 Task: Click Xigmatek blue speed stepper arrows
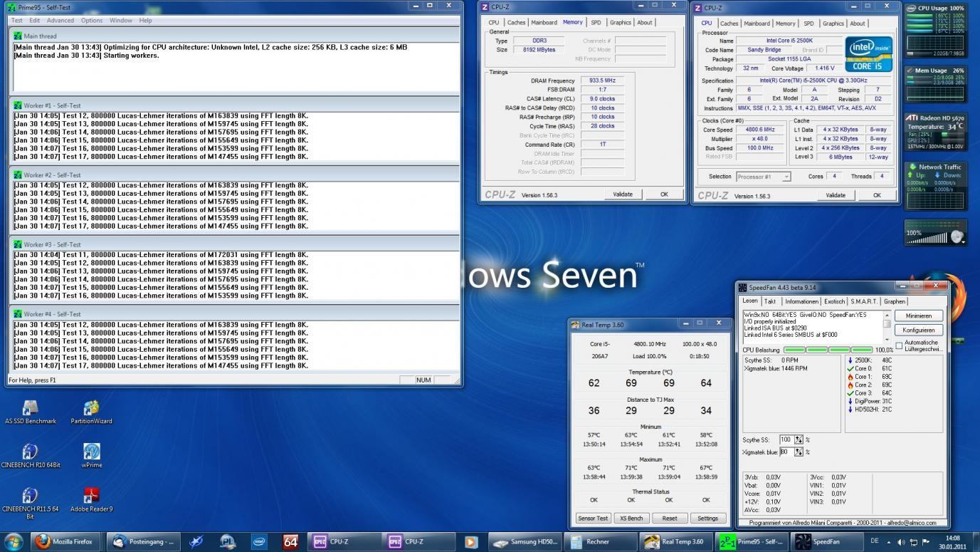[799, 452]
